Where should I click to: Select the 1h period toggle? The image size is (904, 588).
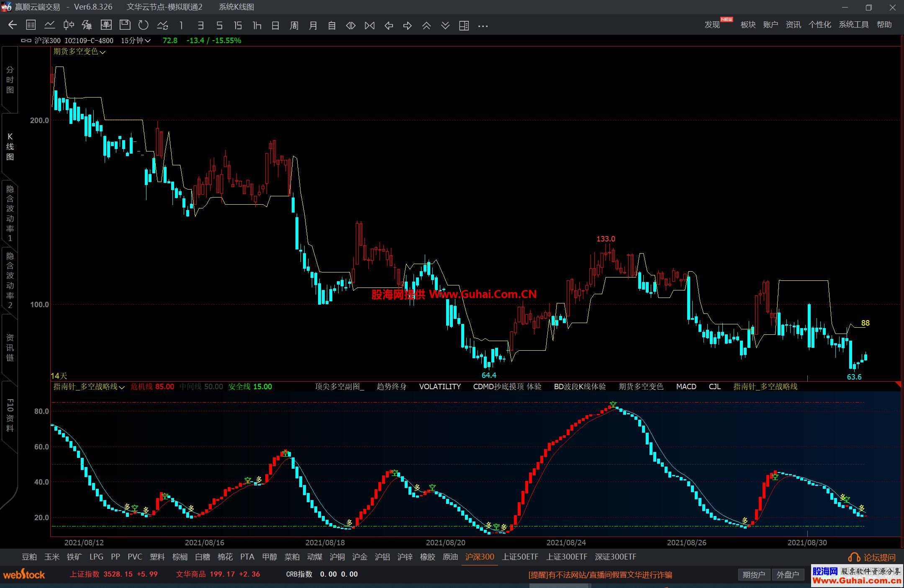click(257, 26)
